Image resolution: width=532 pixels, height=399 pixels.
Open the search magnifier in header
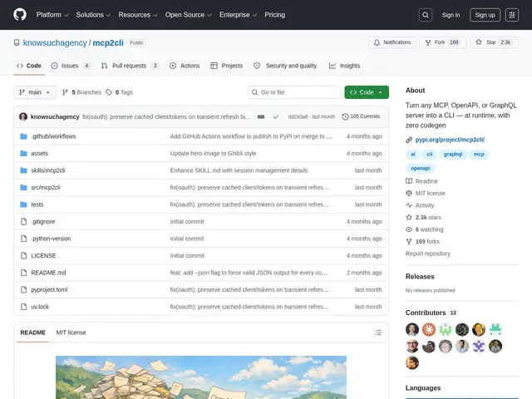426,15
